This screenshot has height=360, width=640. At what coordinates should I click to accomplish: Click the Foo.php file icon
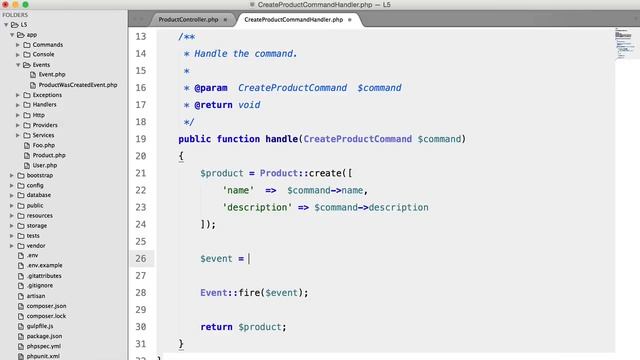(27, 145)
